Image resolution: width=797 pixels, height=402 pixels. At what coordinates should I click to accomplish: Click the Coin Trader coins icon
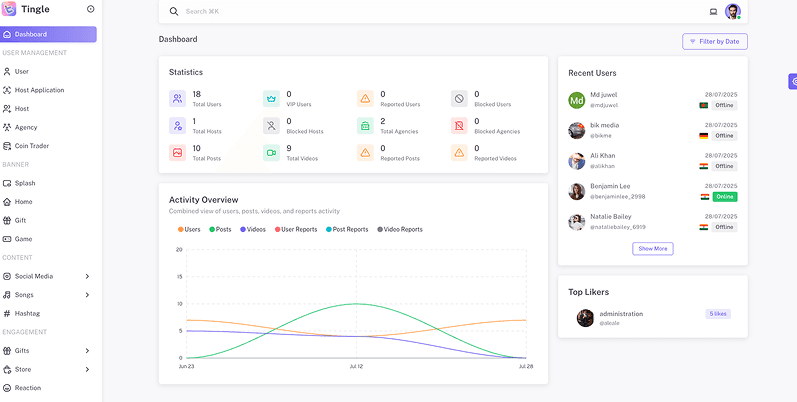coord(7,146)
